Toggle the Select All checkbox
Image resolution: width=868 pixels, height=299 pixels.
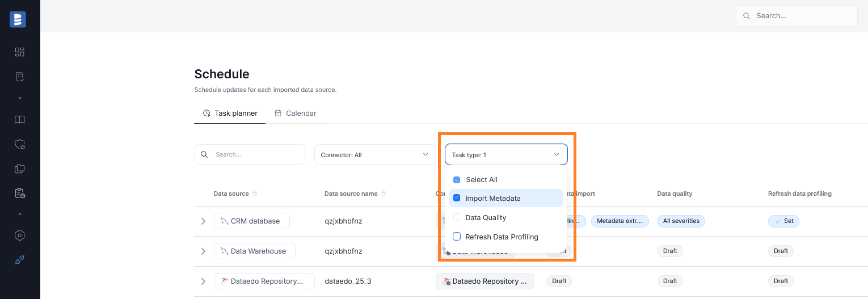tap(457, 180)
